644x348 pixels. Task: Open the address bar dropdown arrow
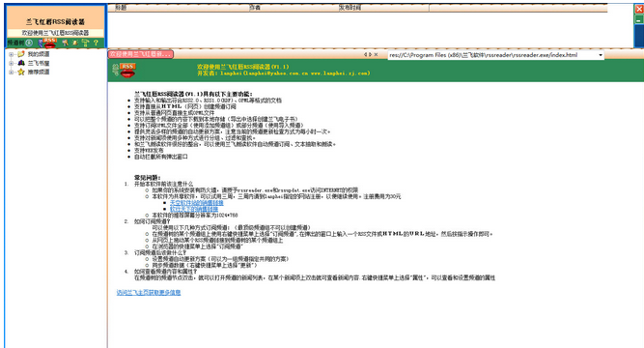click(600, 55)
